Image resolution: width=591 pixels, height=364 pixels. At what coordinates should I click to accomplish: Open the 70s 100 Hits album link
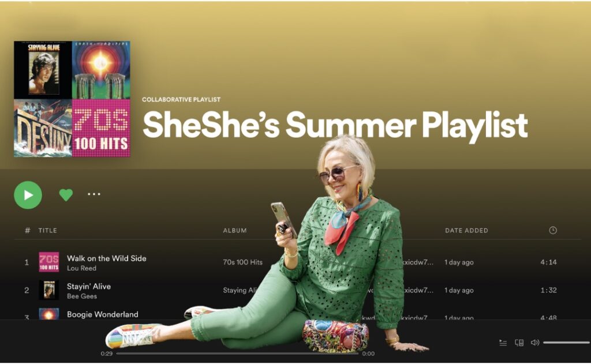click(242, 262)
